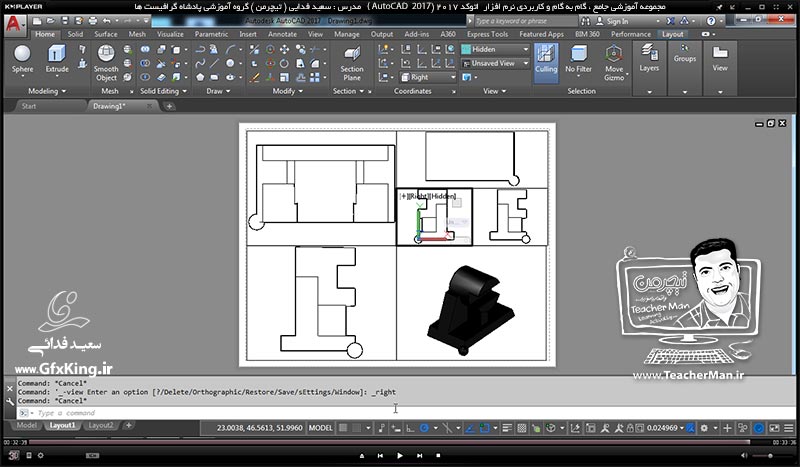Click the Workspace Switching gear icon

click(x=704, y=428)
